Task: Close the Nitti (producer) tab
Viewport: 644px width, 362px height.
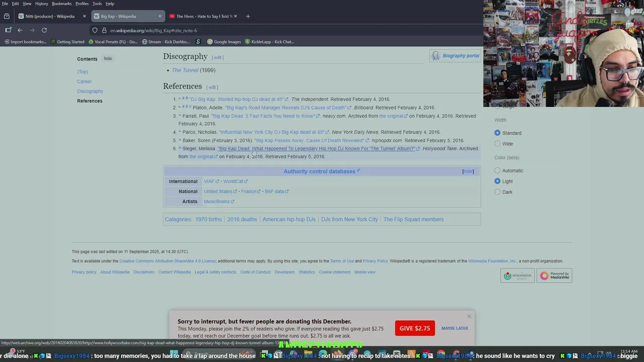Action: tap(84, 16)
